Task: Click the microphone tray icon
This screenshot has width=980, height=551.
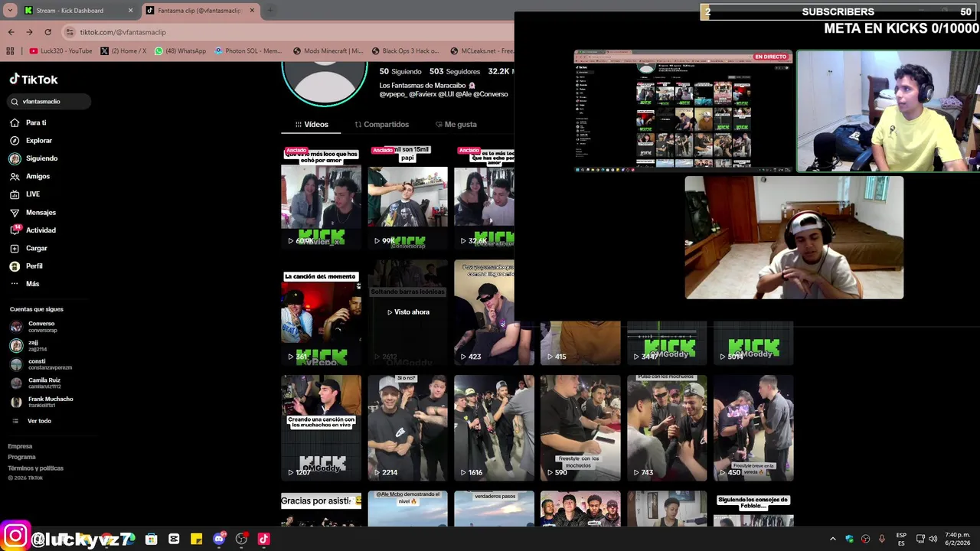Action: [882, 539]
